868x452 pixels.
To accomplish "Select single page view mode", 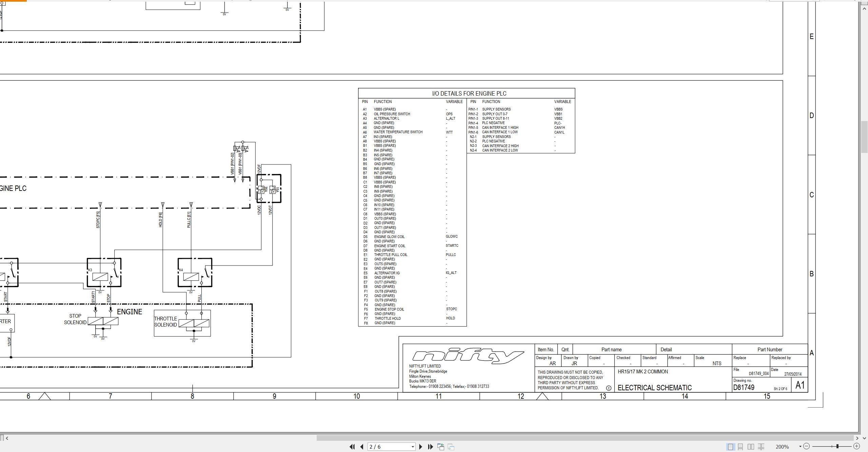I will [x=730, y=447].
